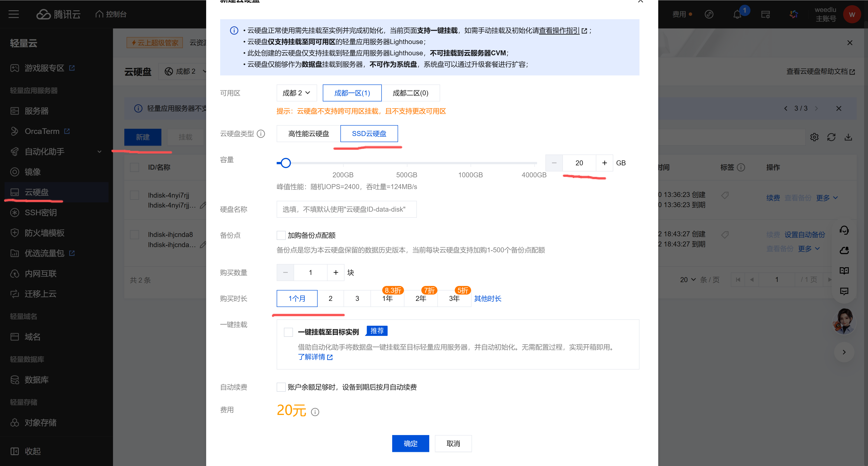Click the table settings gear icon
Image resolution: width=868 pixels, height=466 pixels.
(814, 137)
